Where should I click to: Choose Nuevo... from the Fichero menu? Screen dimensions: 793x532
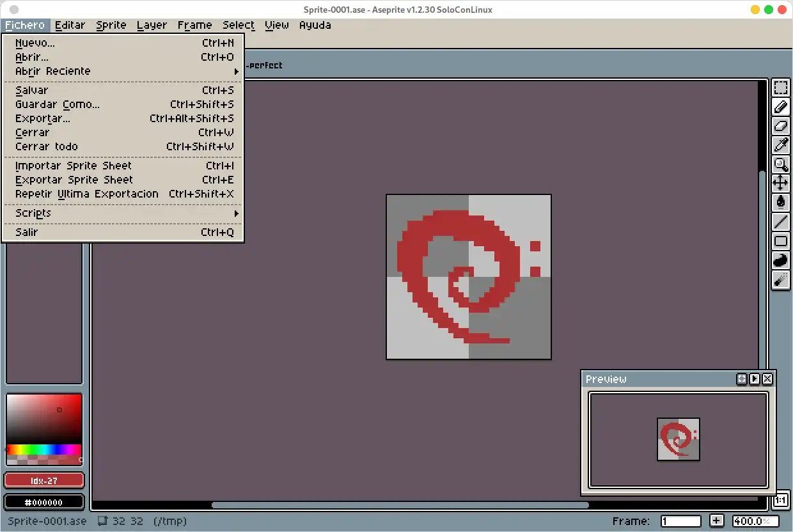coord(122,43)
